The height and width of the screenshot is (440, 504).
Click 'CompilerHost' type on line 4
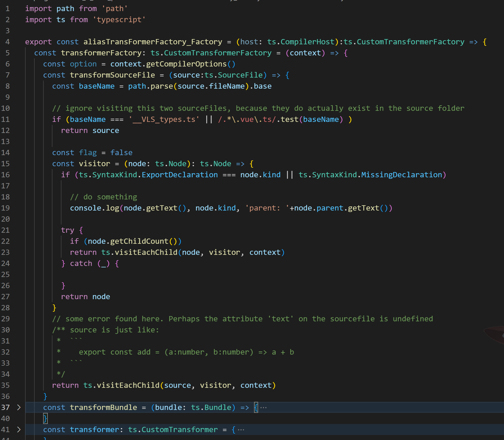[x=307, y=42]
